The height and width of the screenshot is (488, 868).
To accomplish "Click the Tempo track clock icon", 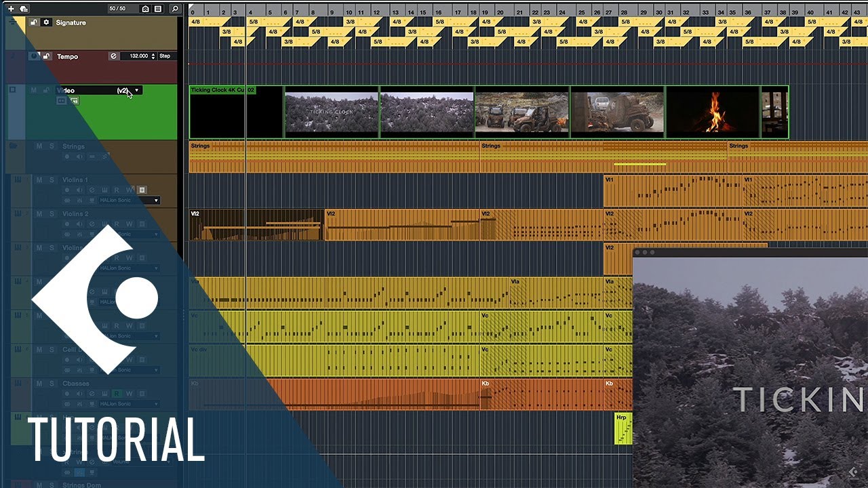I will pyautogui.click(x=34, y=56).
